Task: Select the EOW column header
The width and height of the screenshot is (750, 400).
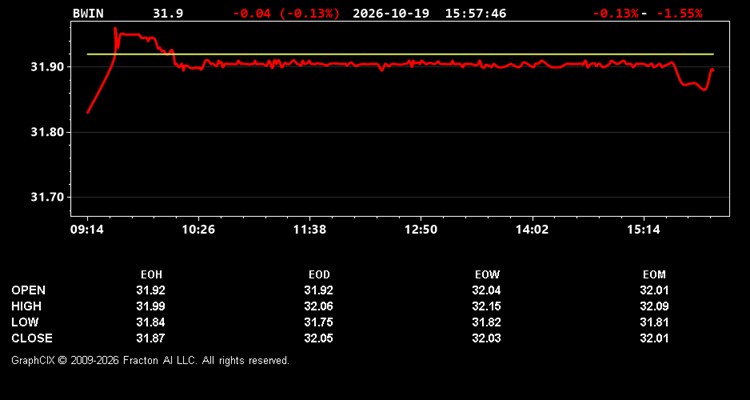Action: tap(487, 275)
